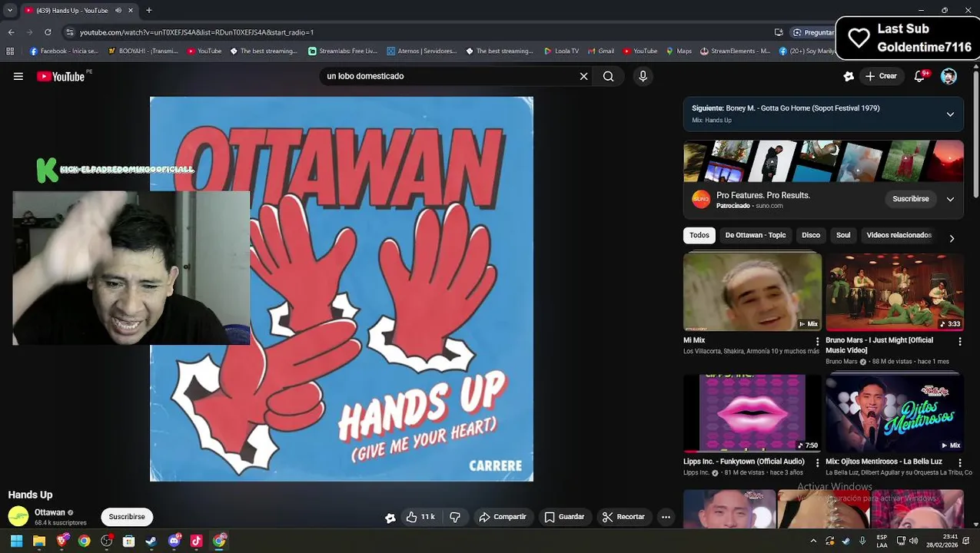Viewport: 980px width, 553px height.
Task: Open a new browser tab
Action: [148, 10]
